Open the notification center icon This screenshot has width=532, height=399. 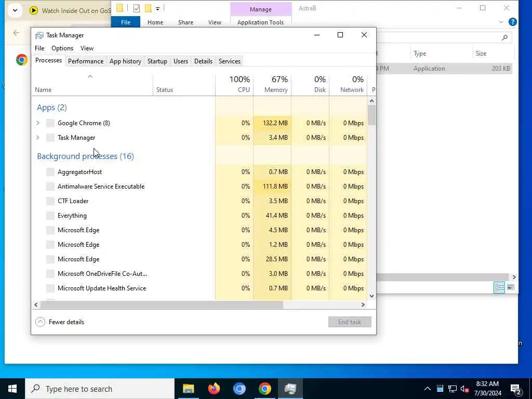point(516,390)
